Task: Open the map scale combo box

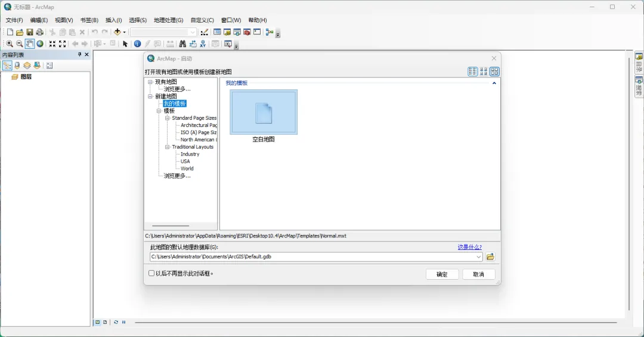Action: 163,32
